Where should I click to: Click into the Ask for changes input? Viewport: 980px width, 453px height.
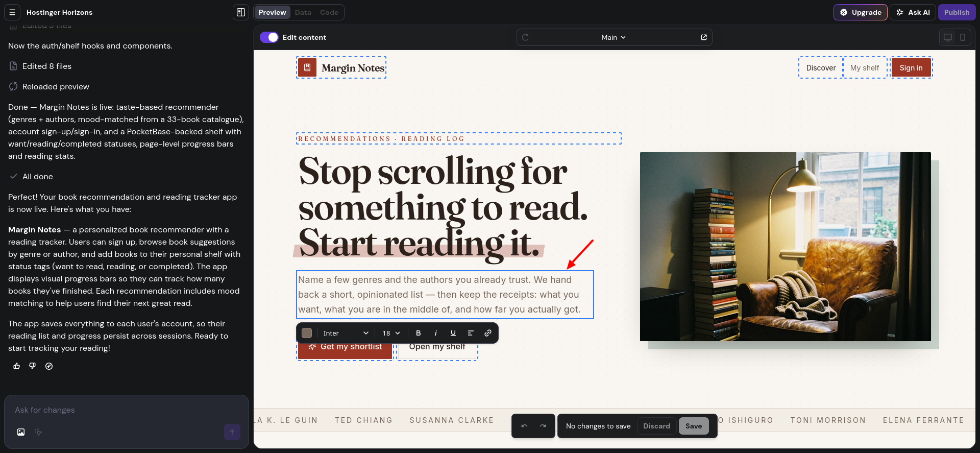coord(127,410)
